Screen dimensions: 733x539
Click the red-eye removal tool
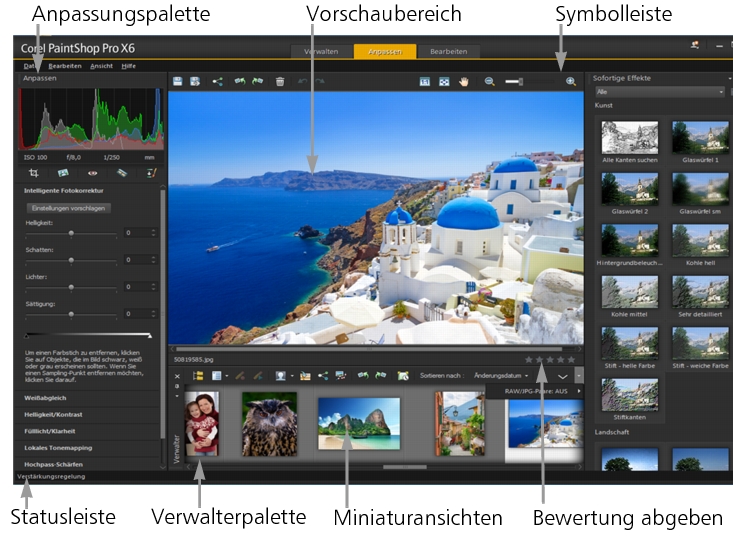point(91,173)
